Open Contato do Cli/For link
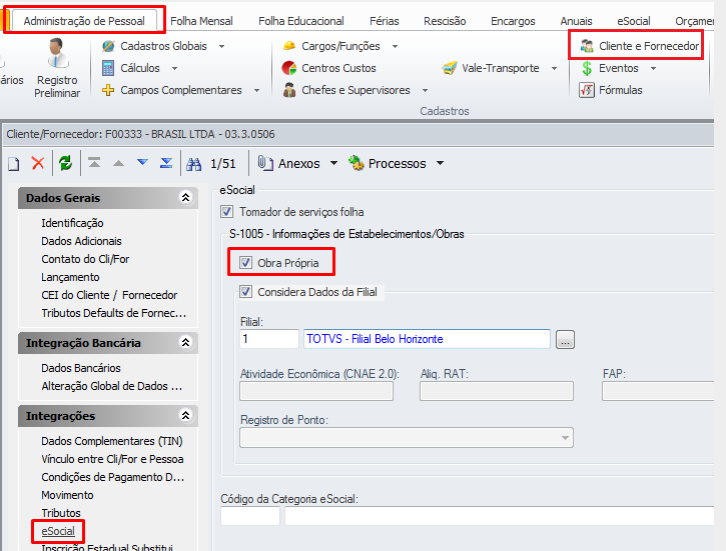 85,259
